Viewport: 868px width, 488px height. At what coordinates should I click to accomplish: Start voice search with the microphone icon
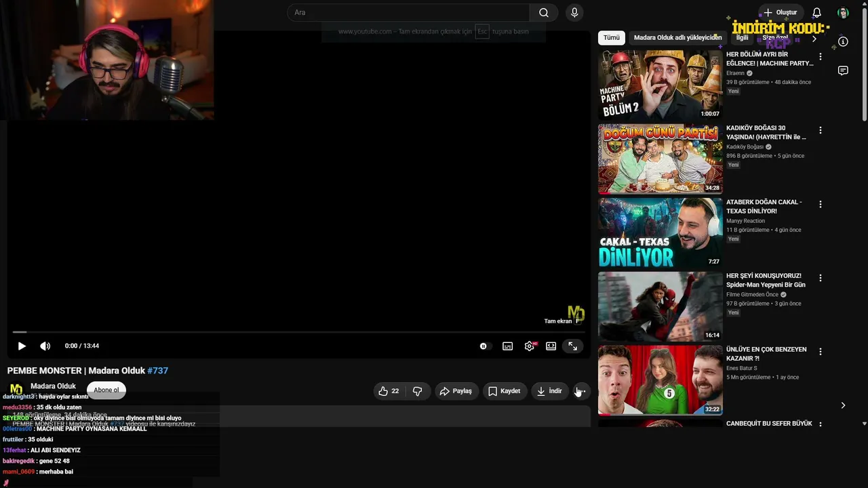tap(574, 13)
